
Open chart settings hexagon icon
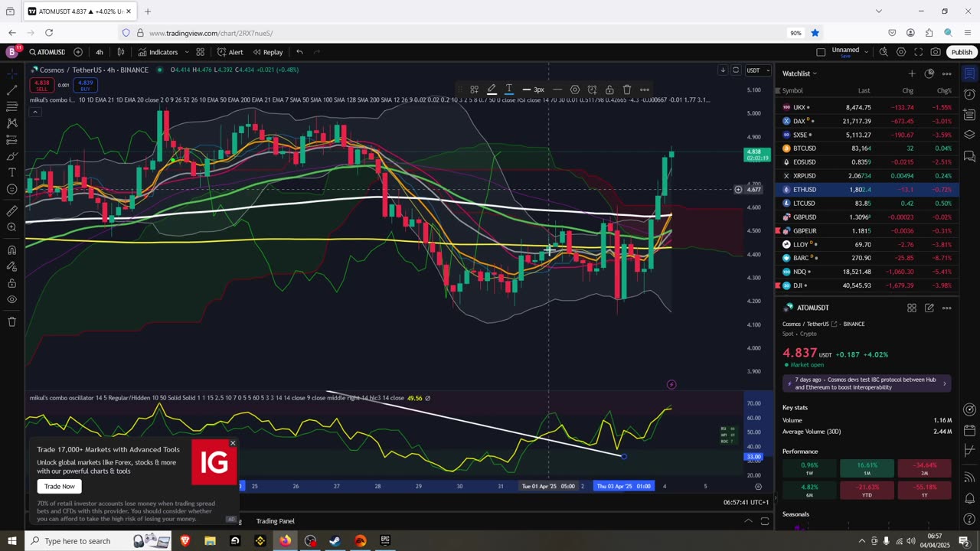pyautogui.click(x=901, y=52)
